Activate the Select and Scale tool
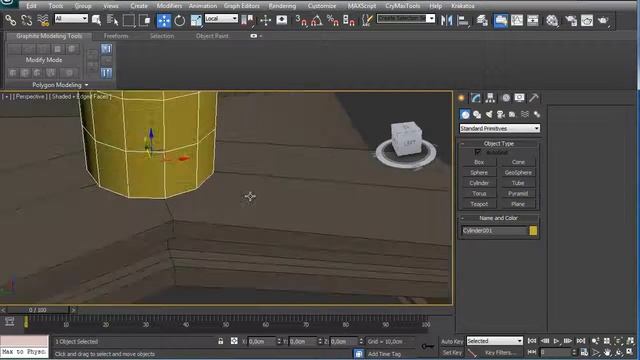This screenshot has height=360, width=640. pyautogui.click(x=196, y=20)
